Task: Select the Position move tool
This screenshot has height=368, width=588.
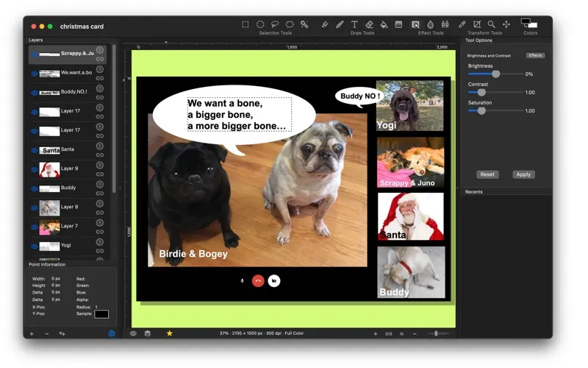Action: (x=506, y=24)
